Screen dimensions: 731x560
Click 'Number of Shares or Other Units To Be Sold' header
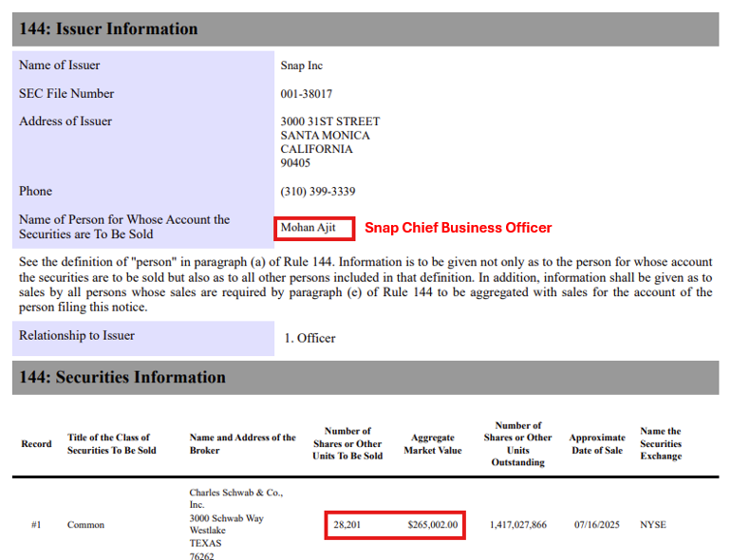click(347, 443)
